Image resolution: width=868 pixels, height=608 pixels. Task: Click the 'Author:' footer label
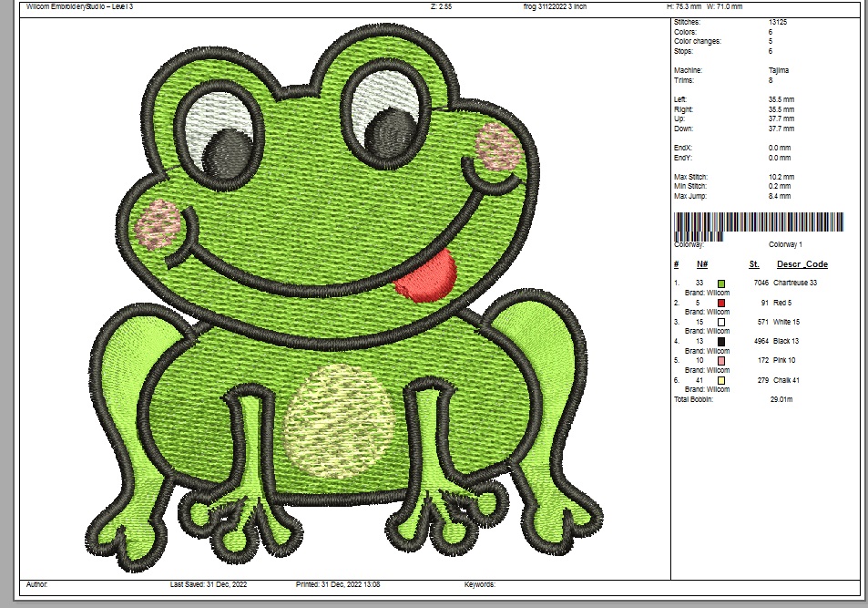click(x=36, y=584)
